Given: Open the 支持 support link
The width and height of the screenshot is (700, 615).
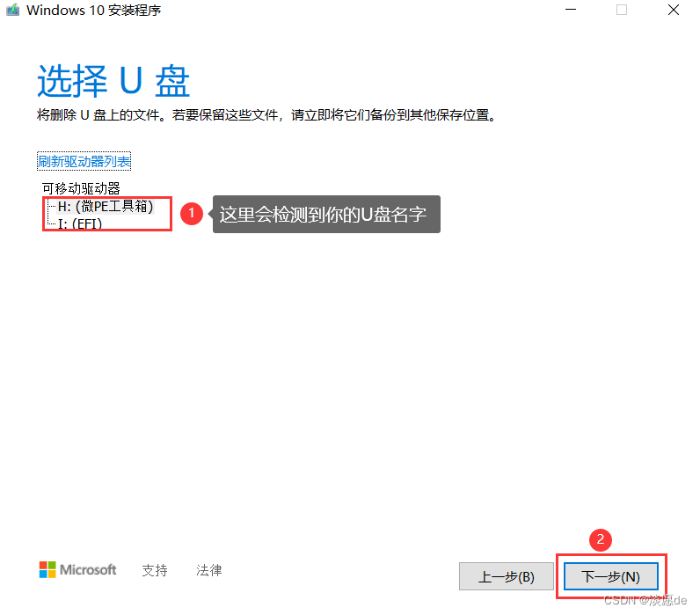Looking at the screenshot, I should pos(155,570).
